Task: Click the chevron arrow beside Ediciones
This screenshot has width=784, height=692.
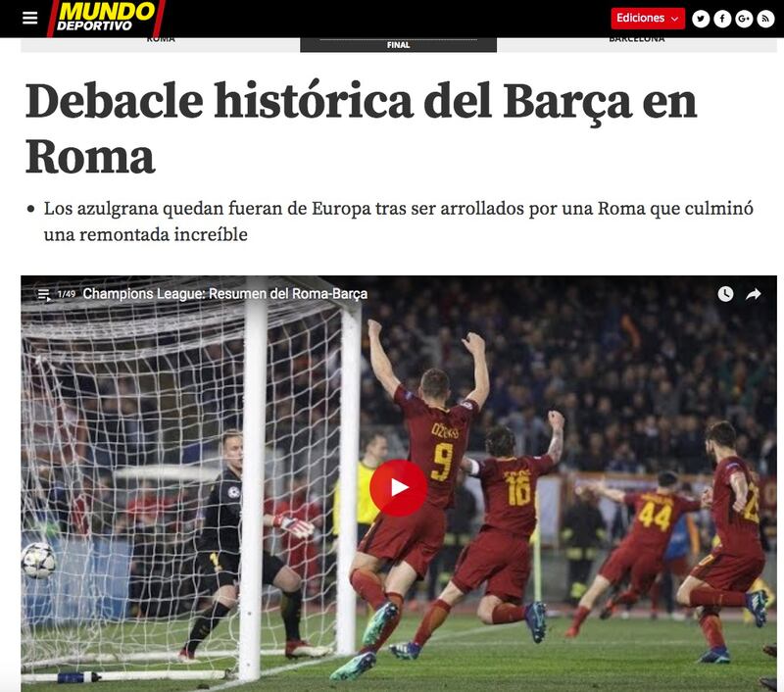Action: (674, 19)
